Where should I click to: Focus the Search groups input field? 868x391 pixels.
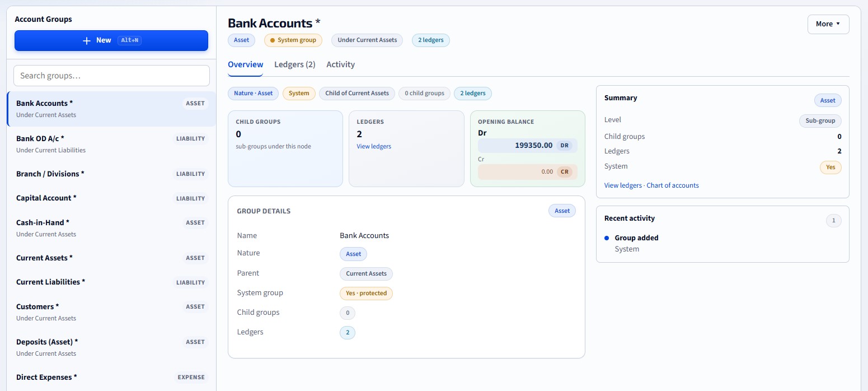[111, 76]
